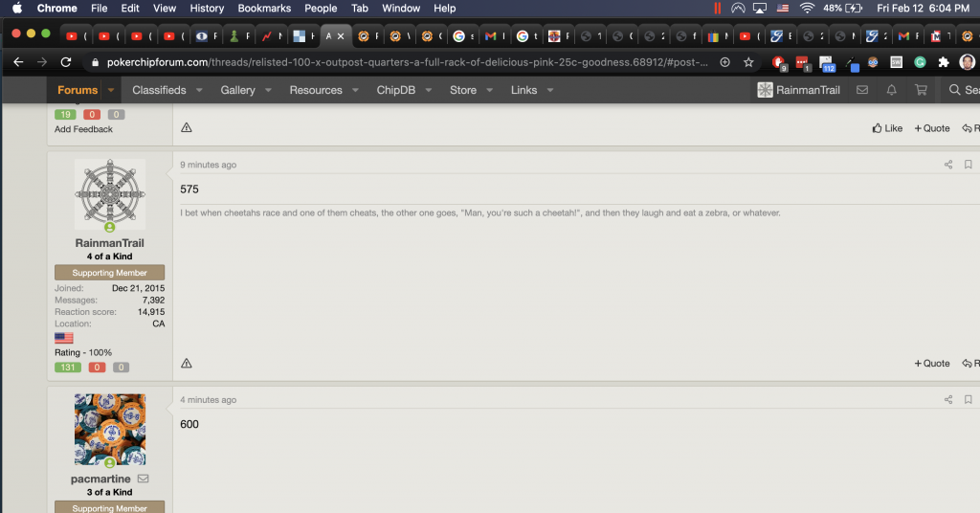
Task: Start a conversation with pacmartine envelope
Action: (144, 479)
